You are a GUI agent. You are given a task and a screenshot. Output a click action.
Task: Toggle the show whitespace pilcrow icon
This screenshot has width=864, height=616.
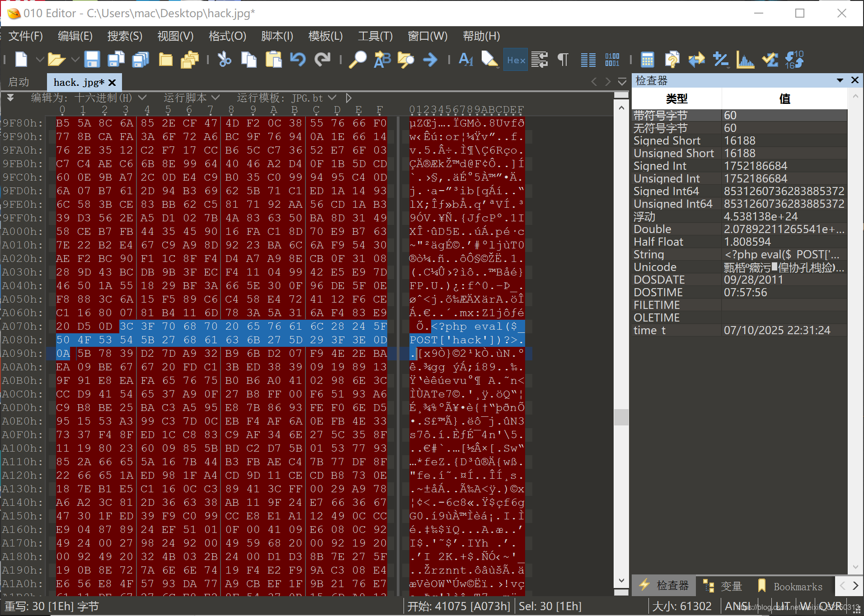563,59
